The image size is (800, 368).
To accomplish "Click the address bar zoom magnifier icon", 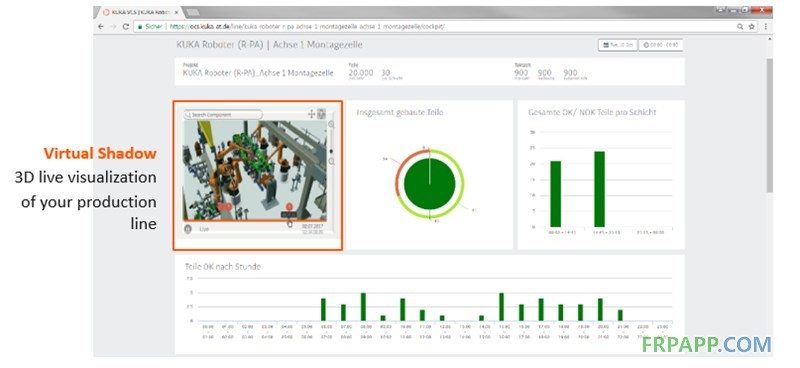I will click(x=740, y=27).
